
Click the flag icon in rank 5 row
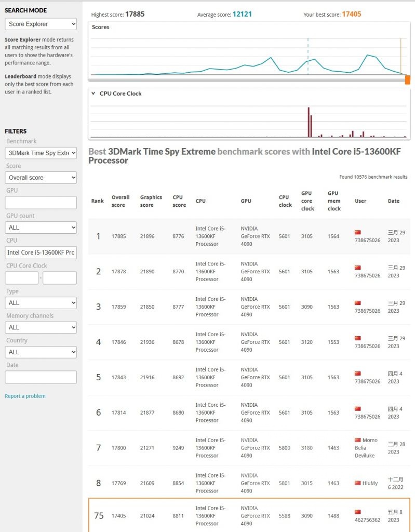coord(357,374)
